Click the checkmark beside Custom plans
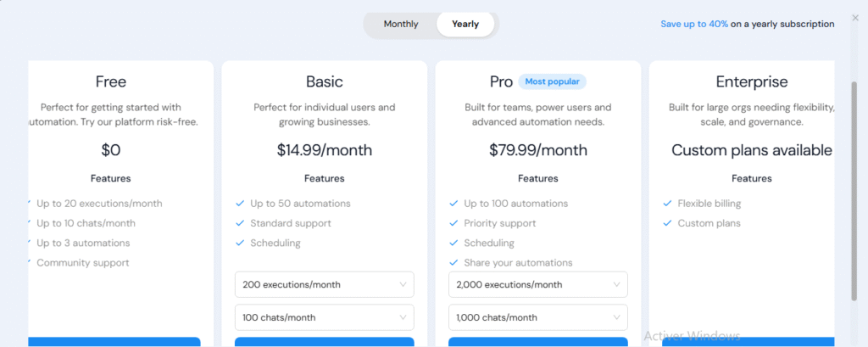The image size is (868, 347). (667, 223)
